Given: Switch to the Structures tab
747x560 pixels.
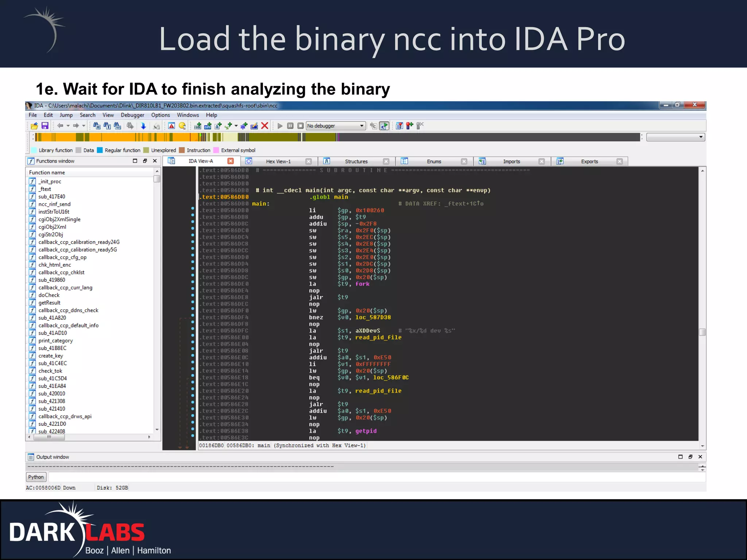Looking at the screenshot, I should [356, 162].
